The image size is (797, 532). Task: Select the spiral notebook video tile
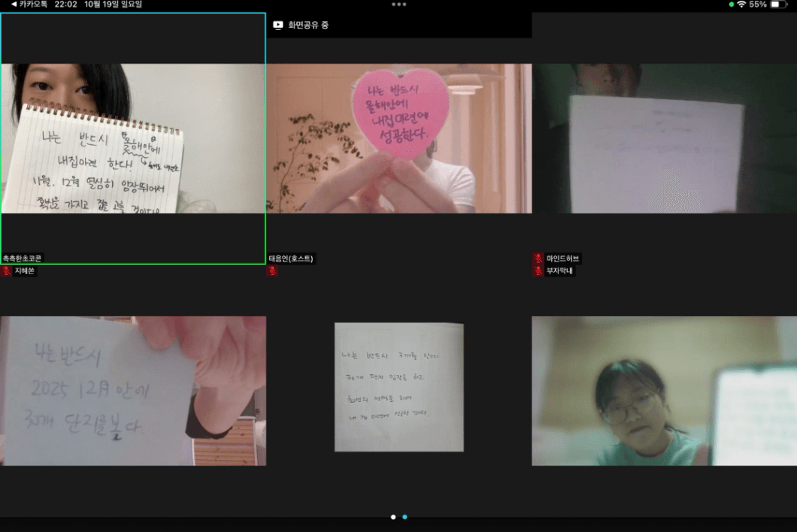pyautogui.click(x=132, y=138)
